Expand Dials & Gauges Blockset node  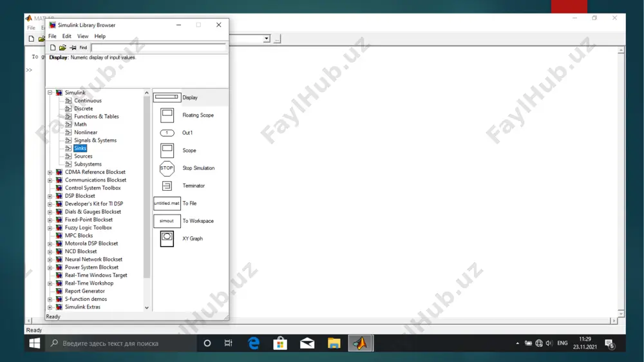tap(50, 212)
